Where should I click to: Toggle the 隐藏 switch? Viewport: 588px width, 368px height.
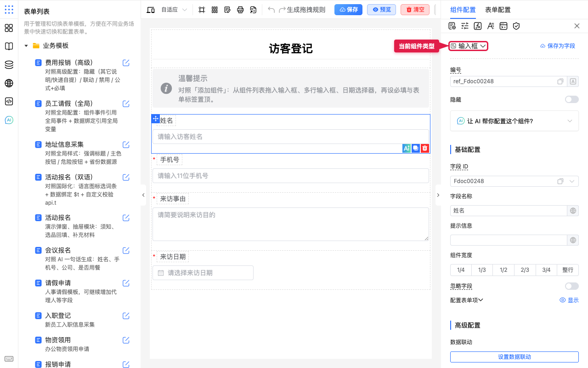[572, 99]
